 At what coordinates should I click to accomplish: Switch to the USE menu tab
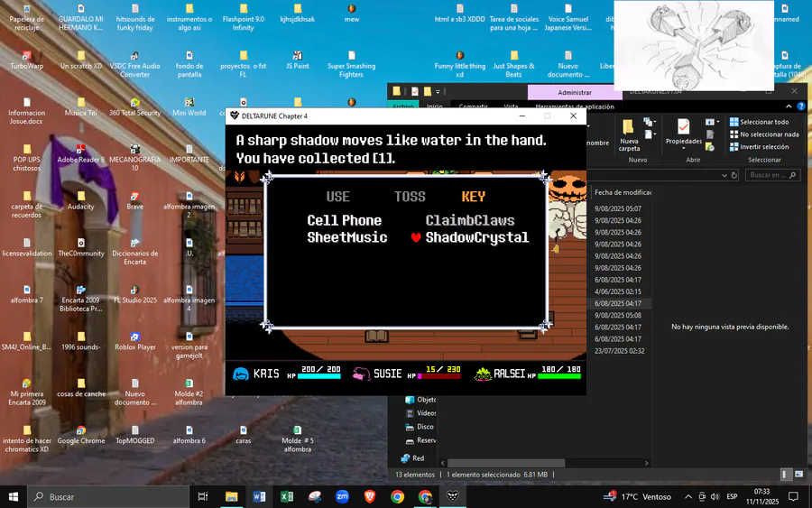pos(337,197)
